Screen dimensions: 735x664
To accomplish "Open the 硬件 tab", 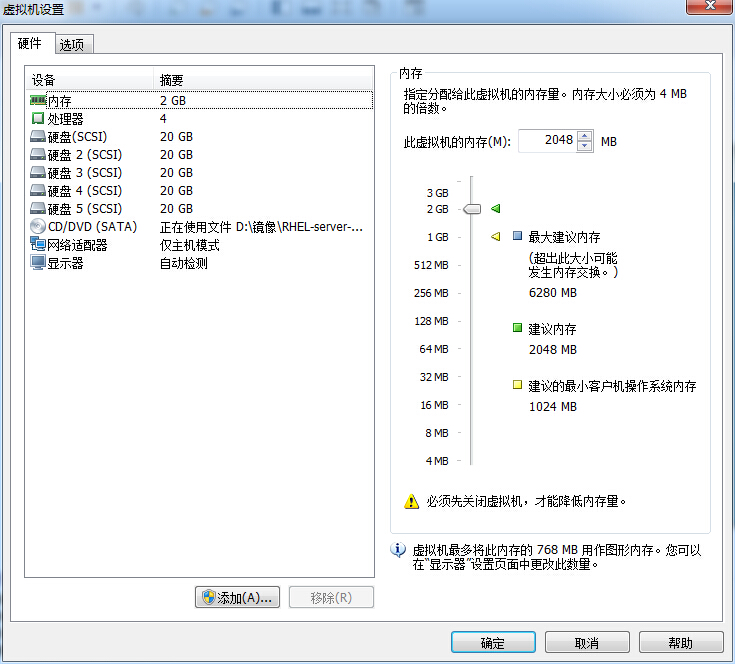I will (x=30, y=44).
